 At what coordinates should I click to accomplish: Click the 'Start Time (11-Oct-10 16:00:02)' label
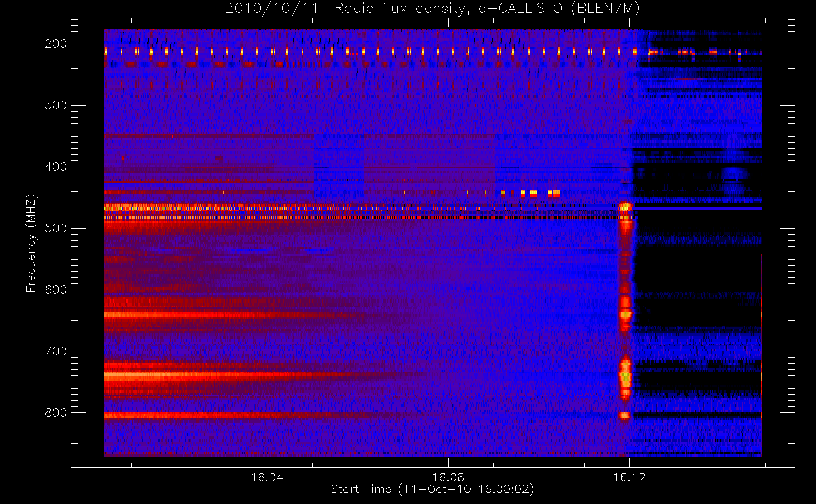tap(432, 489)
